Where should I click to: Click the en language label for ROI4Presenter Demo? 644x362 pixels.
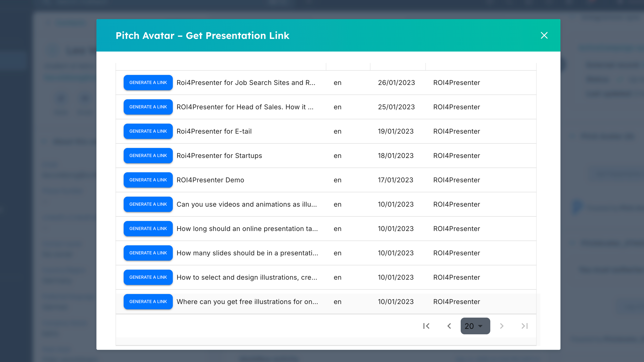click(x=338, y=180)
